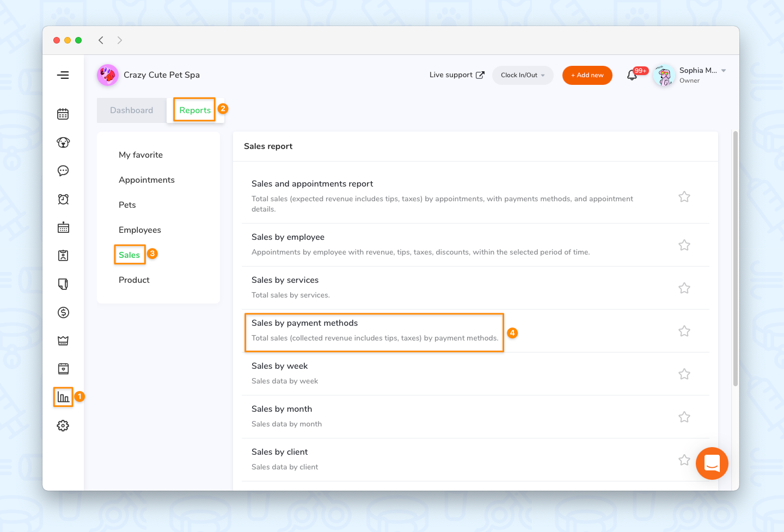
Task: Favorite the Sales and appointments report
Action: point(684,197)
